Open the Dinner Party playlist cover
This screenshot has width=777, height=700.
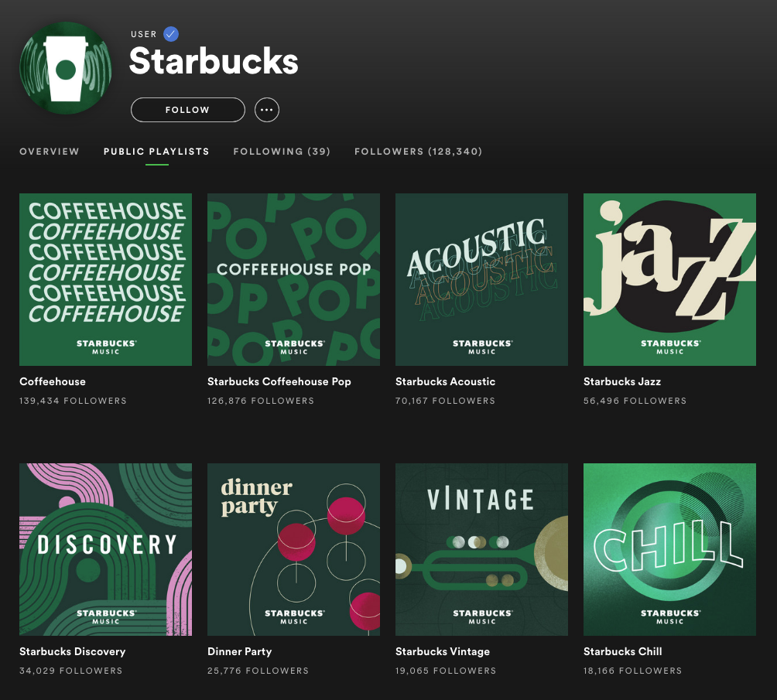click(293, 549)
